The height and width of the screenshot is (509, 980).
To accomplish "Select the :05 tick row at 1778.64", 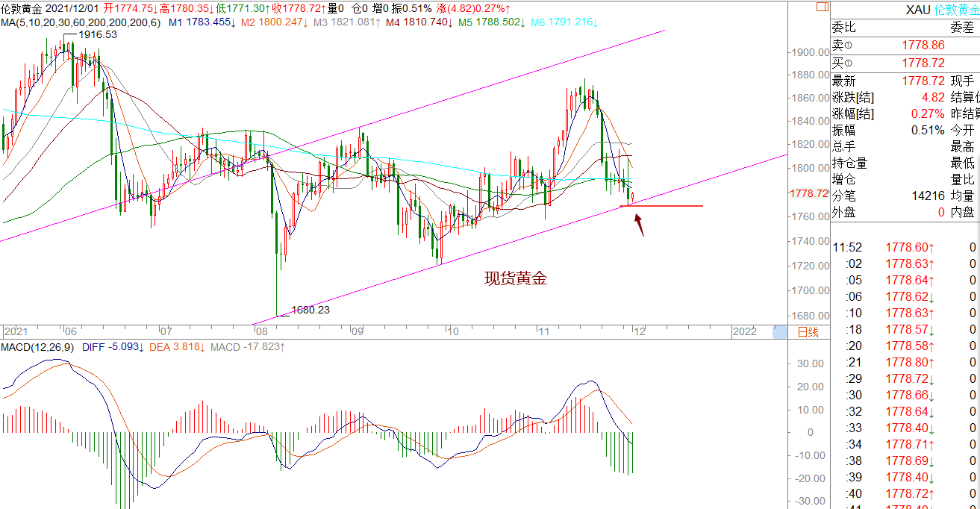I will tap(905, 280).
